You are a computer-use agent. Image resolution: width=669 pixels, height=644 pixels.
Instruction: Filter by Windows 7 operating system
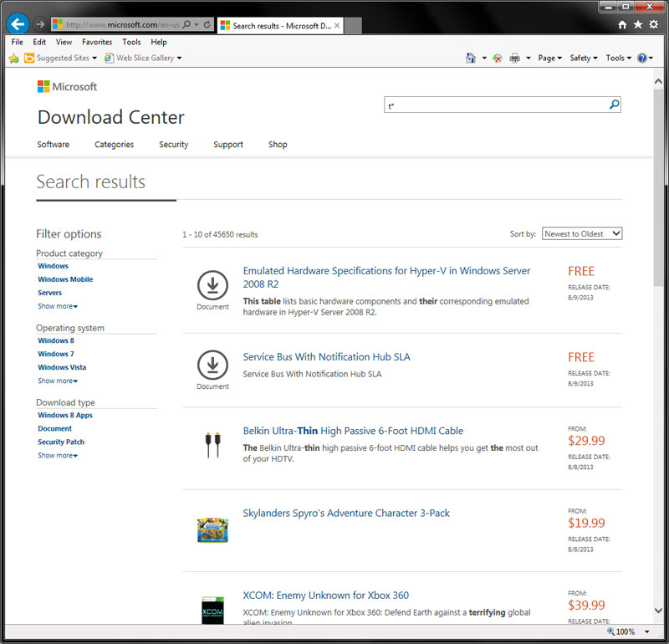tap(56, 354)
